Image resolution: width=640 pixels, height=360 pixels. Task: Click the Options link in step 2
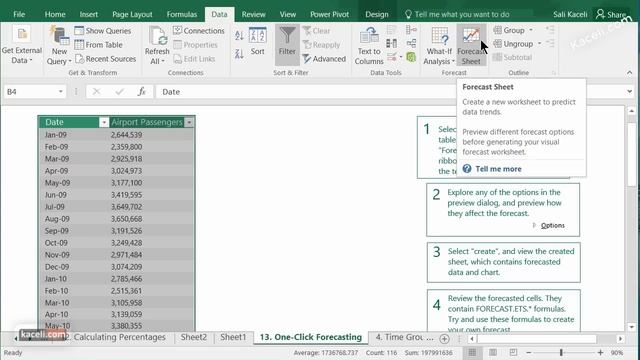pyautogui.click(x=553, y=225)
